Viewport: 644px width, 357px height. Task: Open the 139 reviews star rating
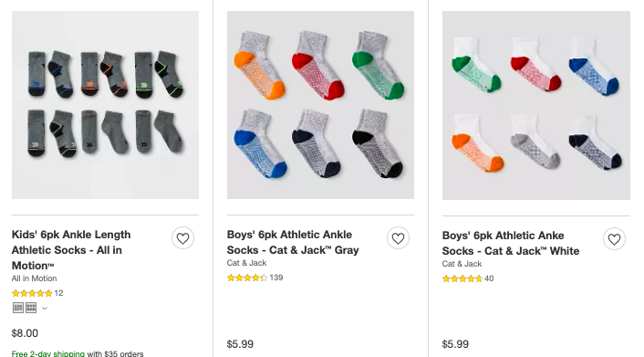pyautogui.click(x=254, y=278)
